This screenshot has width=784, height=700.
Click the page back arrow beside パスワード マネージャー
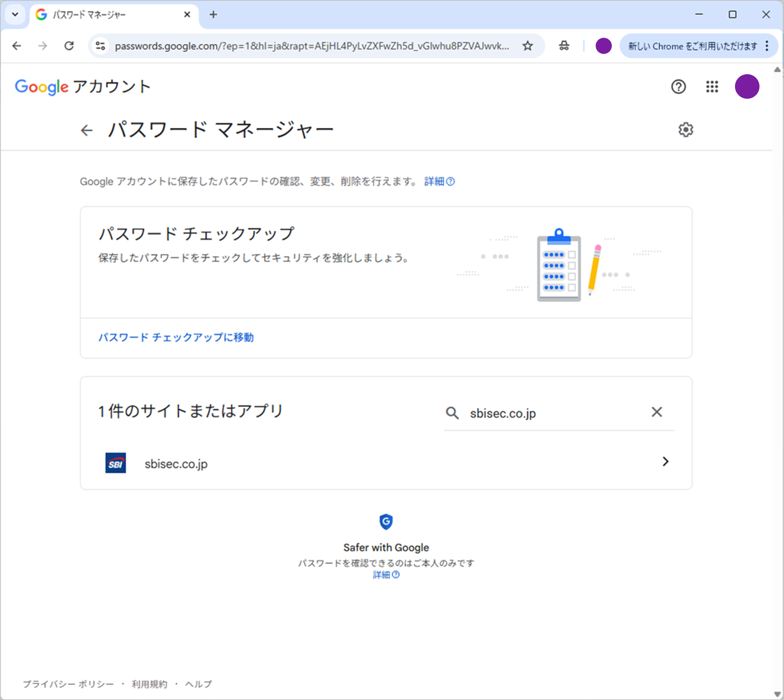[x=87, y=130]
